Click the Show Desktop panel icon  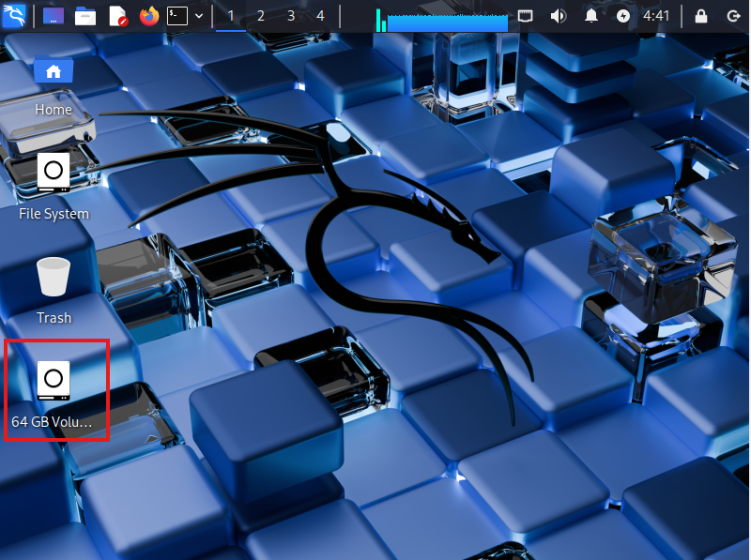coord(54,16)
